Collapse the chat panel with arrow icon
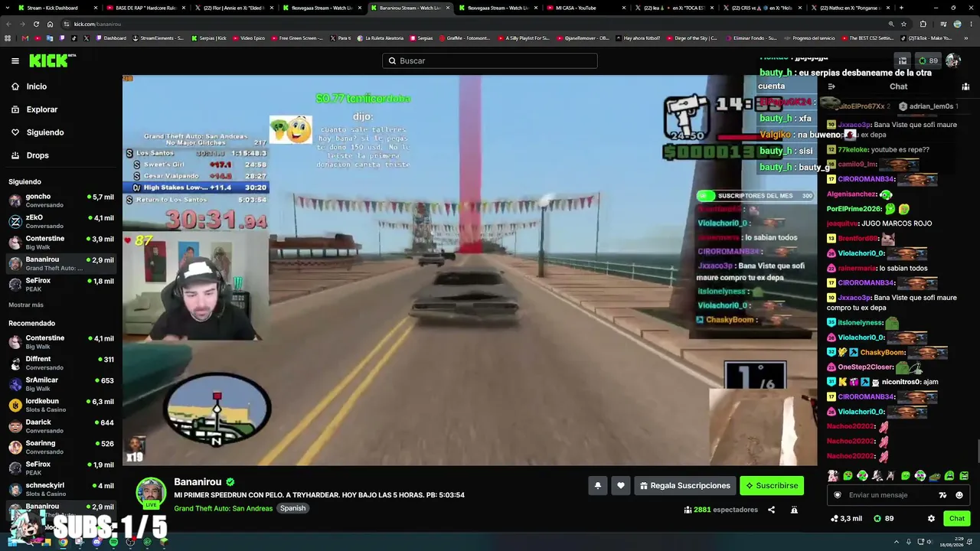This screenshot has height=551, width=980. [831, 86]
